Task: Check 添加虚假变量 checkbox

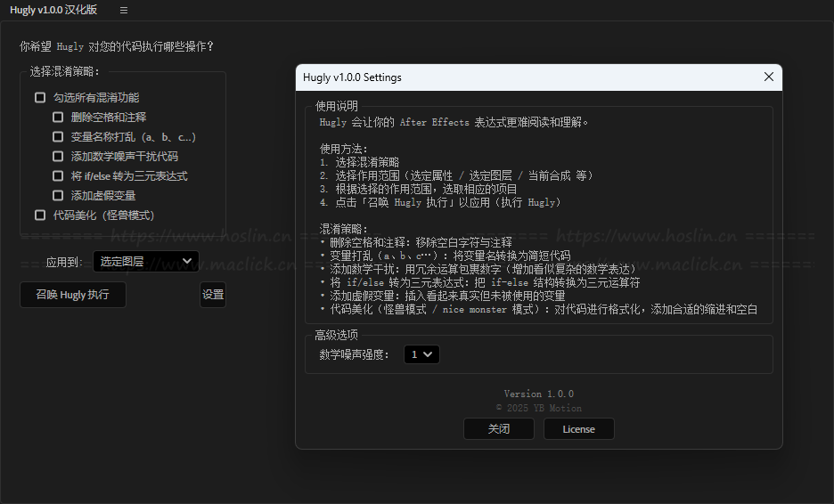Action: pyautogui.click(x=58, y=196)
